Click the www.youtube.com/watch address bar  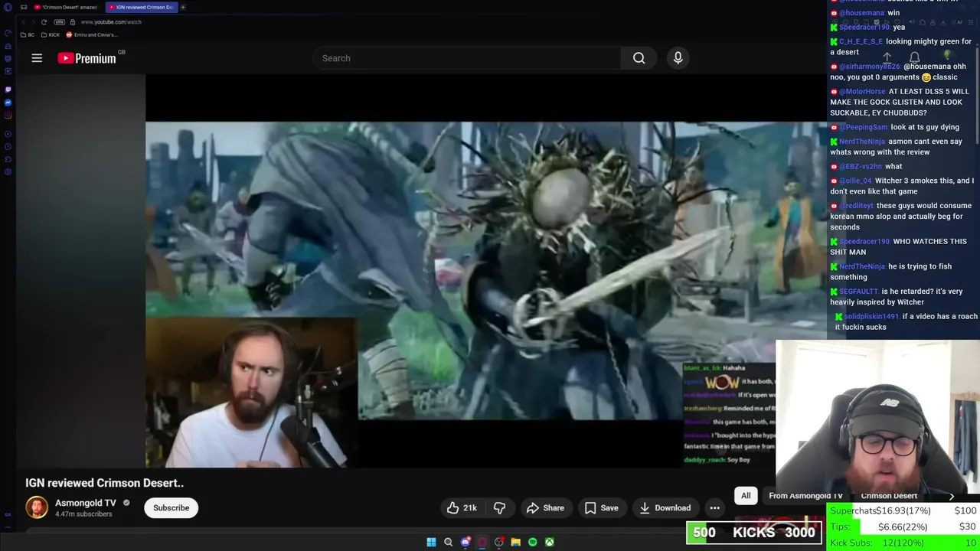111,22
